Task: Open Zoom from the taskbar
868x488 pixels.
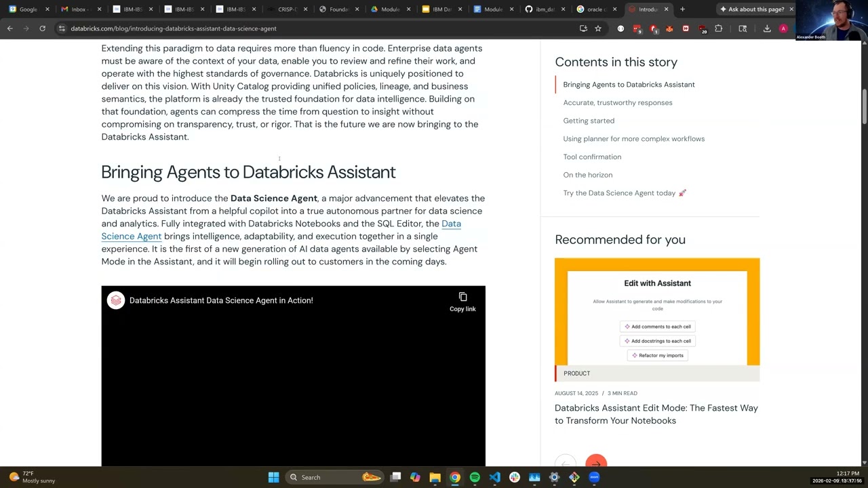Action: (x=594, y=477)
